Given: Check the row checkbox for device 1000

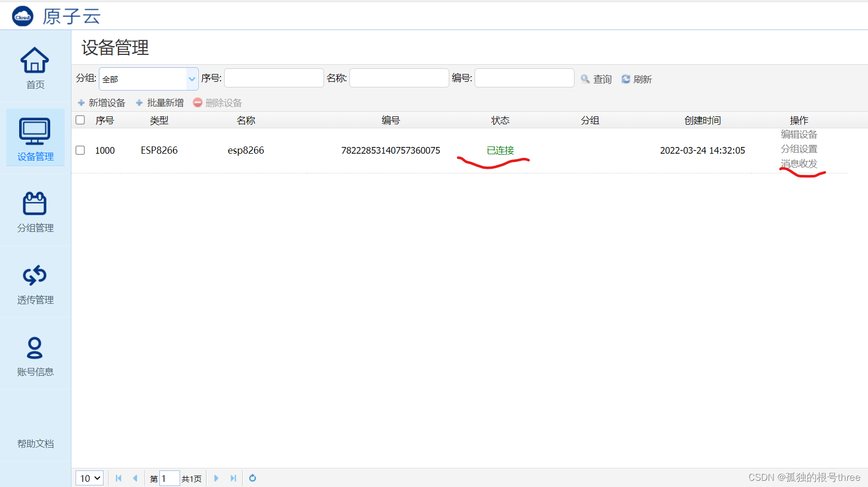Looking at the screenshot, I should [80, 150].
